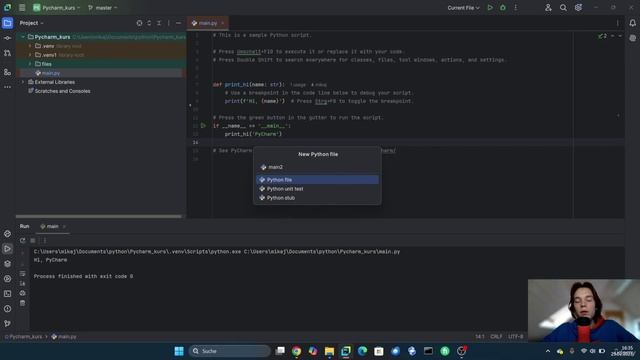Open Terminal tool window icon
640x360 pixels.
point(7,294)
